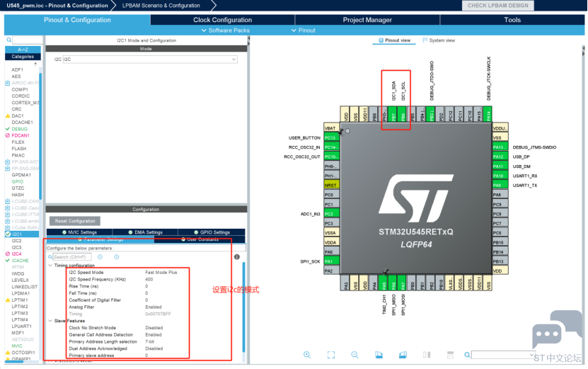Screen dimensions: 588x369
Task: Click the I2C4 disabled icon
Action: pos(8,254)
